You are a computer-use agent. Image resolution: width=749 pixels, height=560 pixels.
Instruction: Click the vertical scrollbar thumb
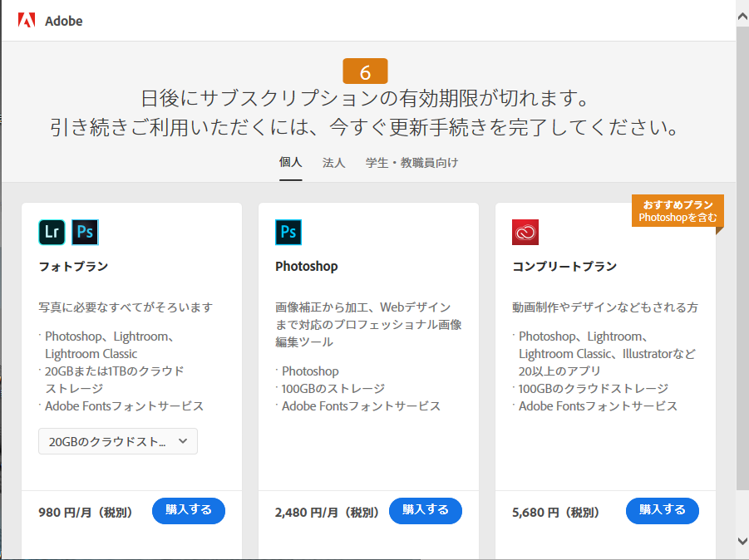tap(742, 258)
